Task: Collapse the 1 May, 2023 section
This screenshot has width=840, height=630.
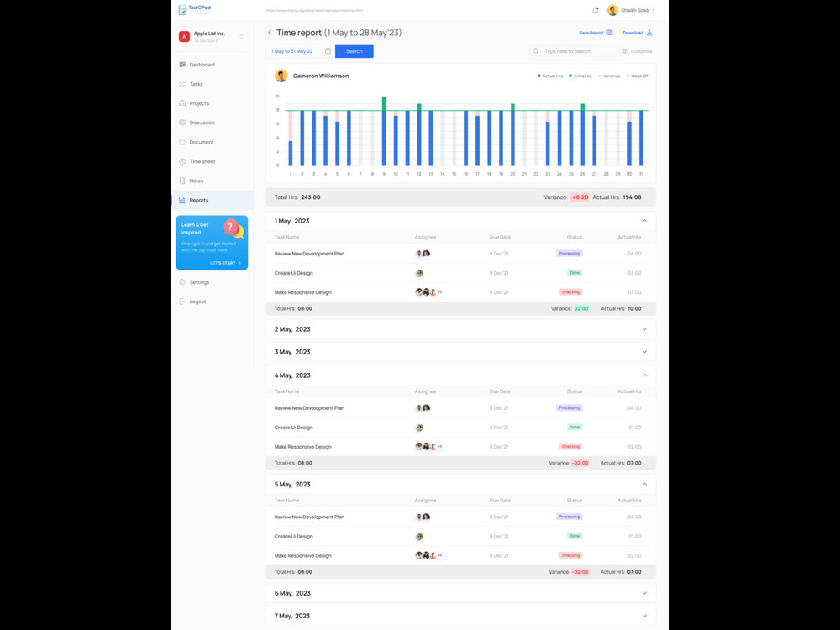Action: click(644, 221)
